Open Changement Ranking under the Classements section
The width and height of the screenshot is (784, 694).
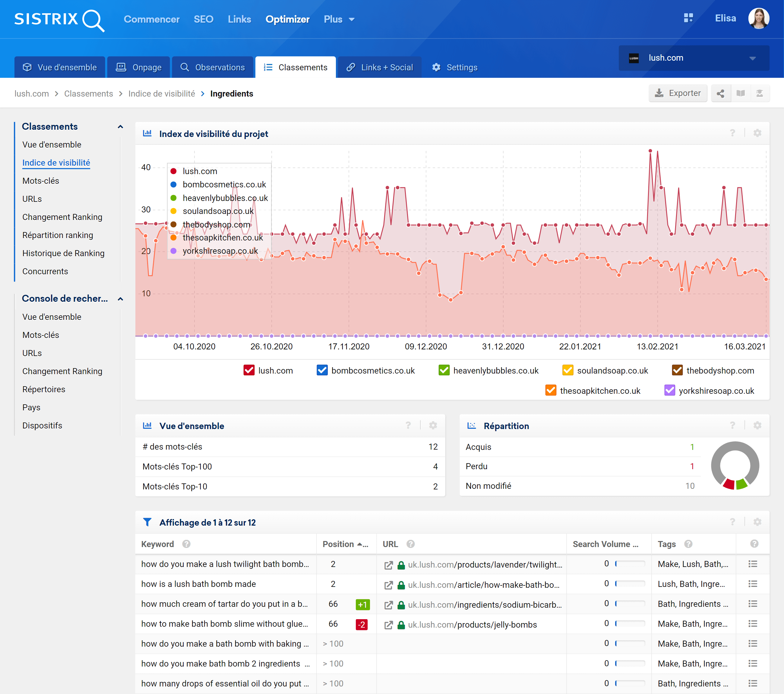[62, 217]
